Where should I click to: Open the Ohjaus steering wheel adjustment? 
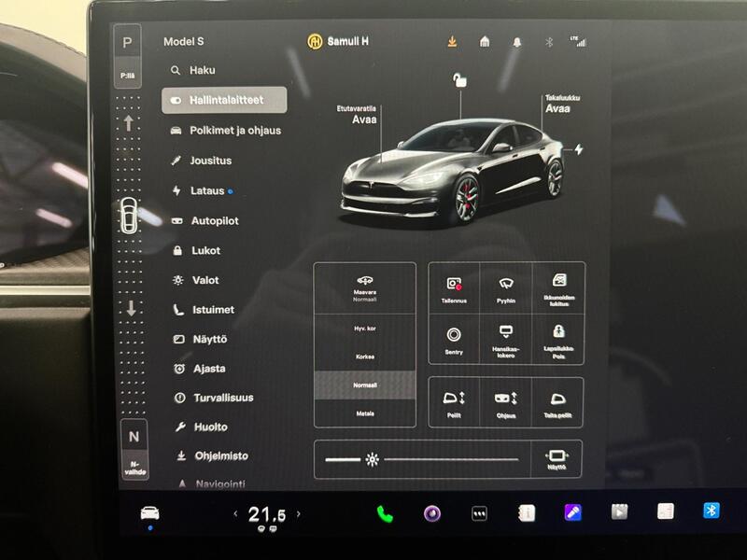(x=505, y=401)
